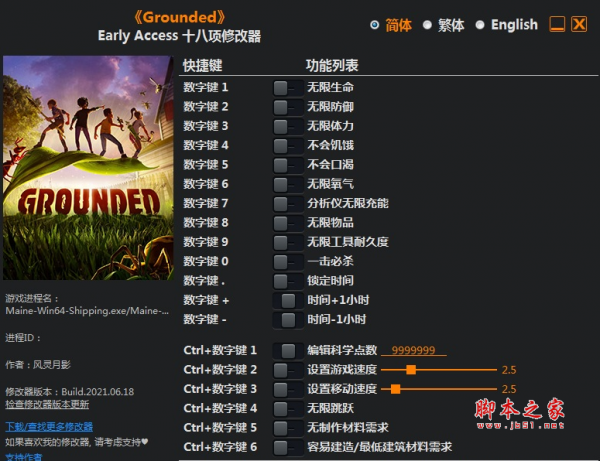This screenshot has height=461, width=600.
Task: Click process name Maine-Win64-Shipping.exe text
Action: 87,311
